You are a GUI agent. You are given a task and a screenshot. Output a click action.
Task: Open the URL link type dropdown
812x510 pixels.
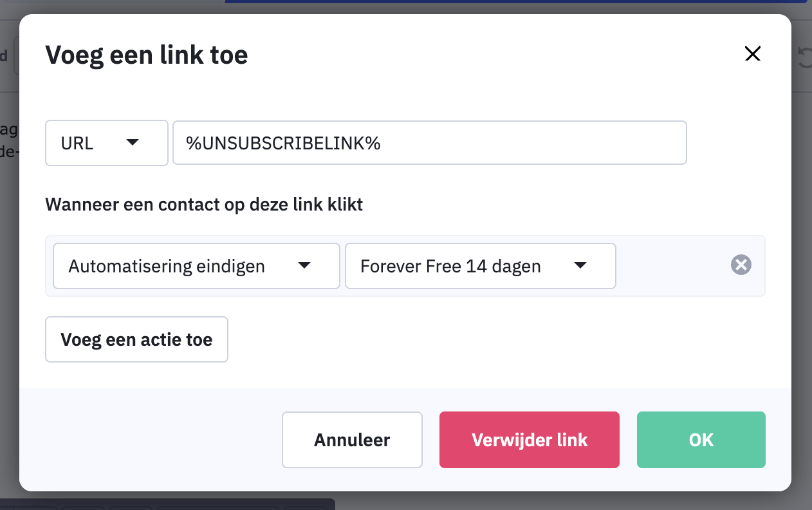106,143
